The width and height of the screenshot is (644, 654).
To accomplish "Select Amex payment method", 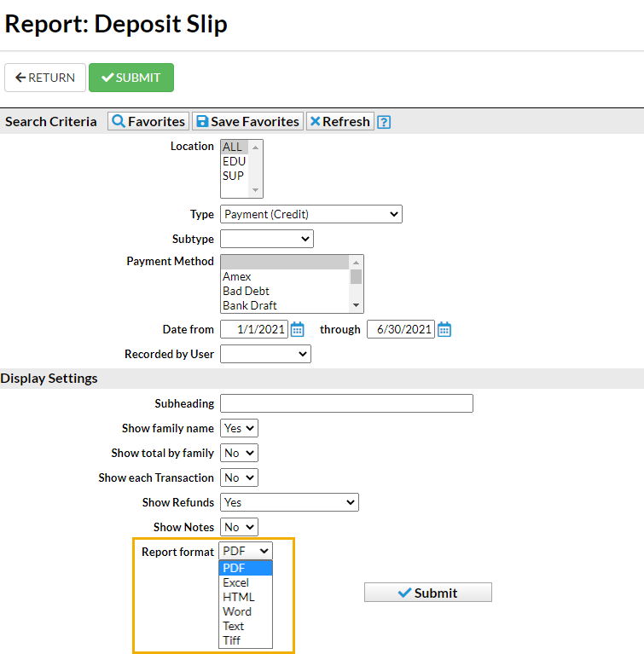I will [x=285, y=276].
